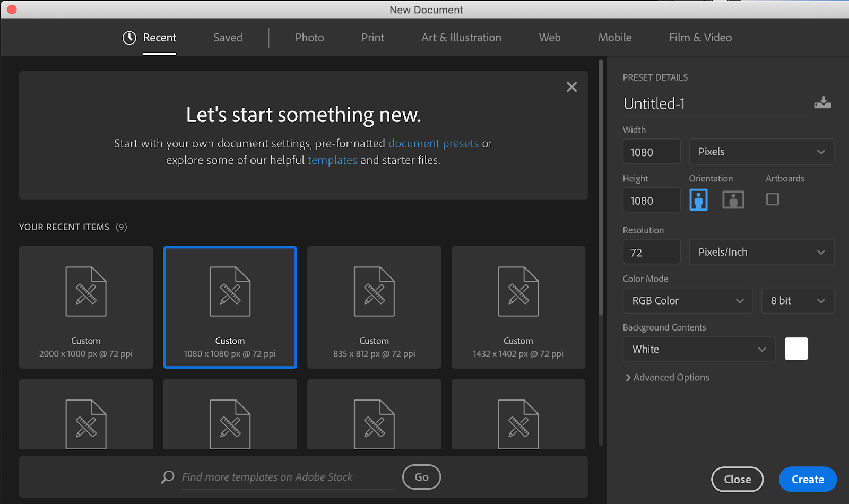Open the Print presets tab
This screenshot has height=504, width=849.
coord(373,38)
